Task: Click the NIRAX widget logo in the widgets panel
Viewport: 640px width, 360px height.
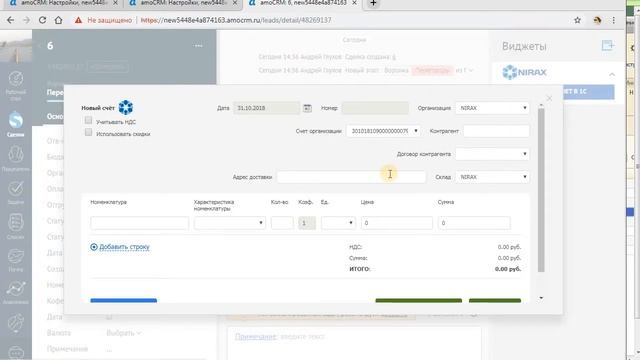Action: (524, 72)
